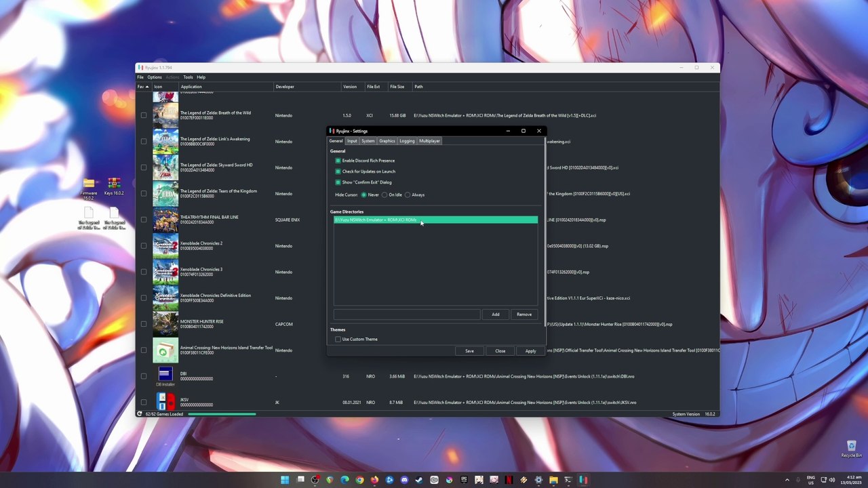Launch Google Chrome from taskbar
This screenshot has height=488, width=868.
pos(359,480)
